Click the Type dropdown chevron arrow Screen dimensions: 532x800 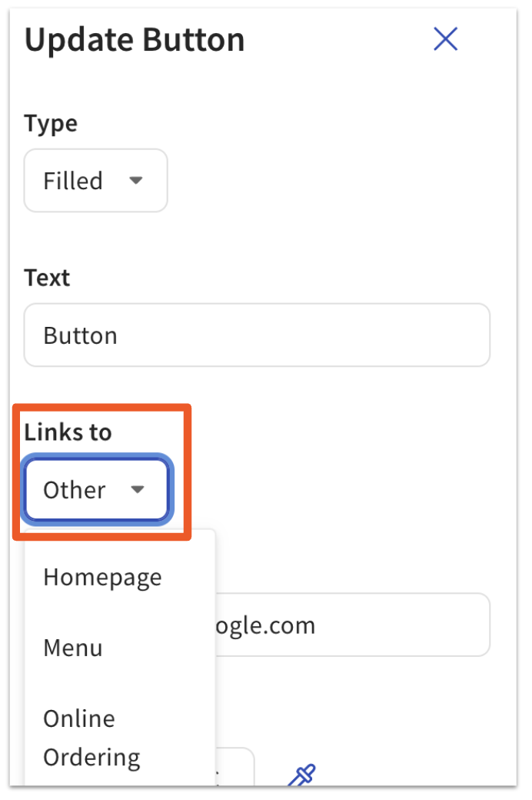[137, 181]
